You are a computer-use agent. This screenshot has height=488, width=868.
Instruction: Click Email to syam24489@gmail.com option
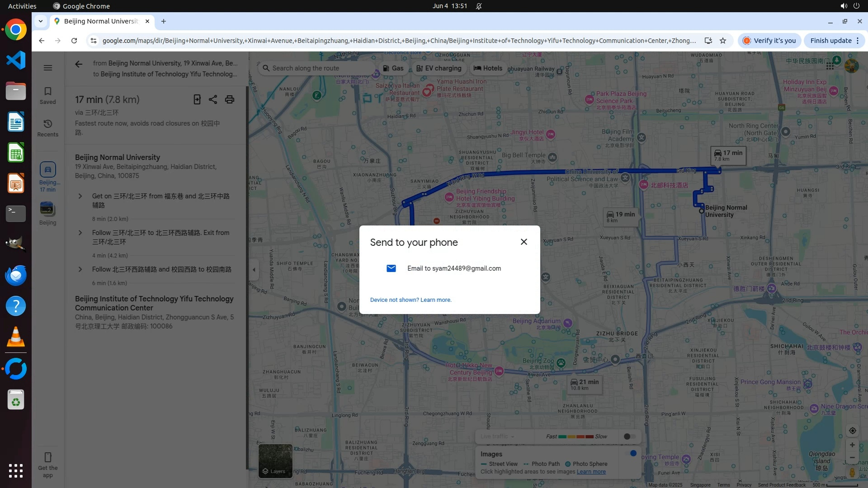pyautogui.click(x=453, y=268)
